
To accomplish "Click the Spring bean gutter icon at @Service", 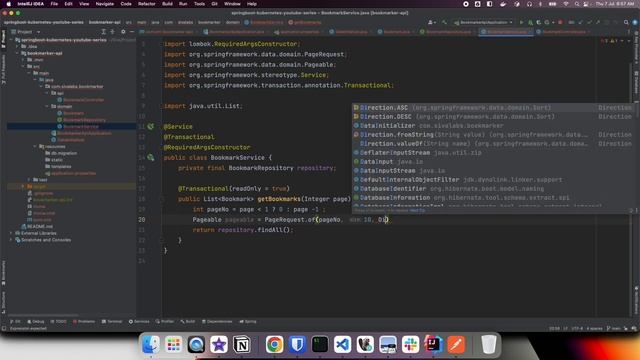I will pyautogui.click(x=151, y=127).
